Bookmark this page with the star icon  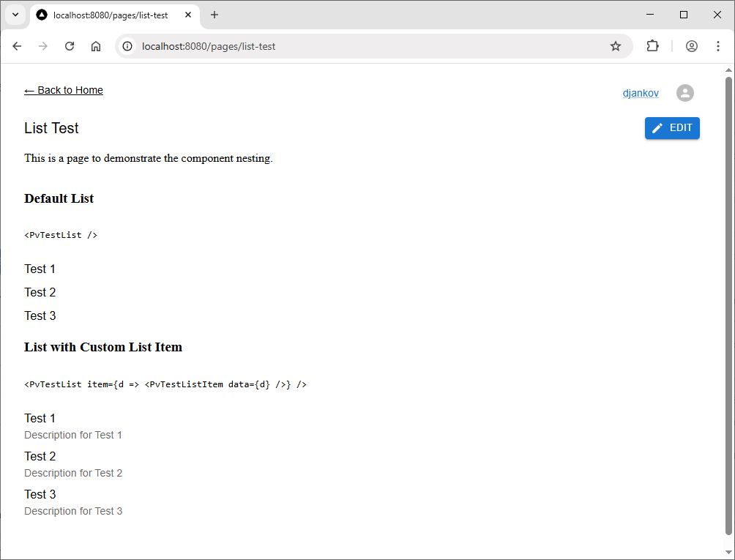click(616, 46)
